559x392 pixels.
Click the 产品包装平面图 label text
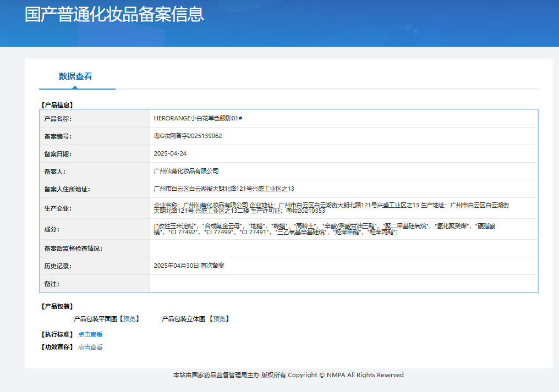tap(96, 319)
